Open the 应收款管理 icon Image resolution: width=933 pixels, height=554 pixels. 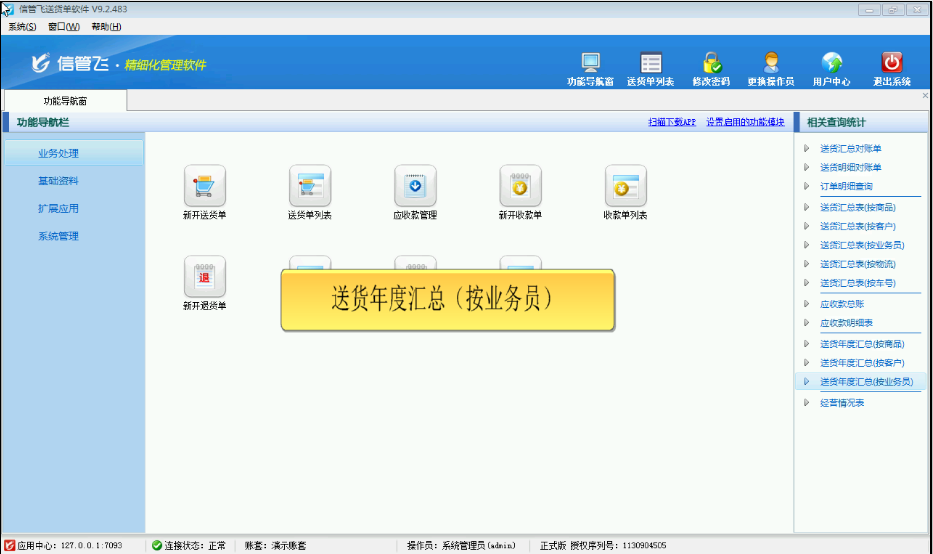[x=415, y=186]
